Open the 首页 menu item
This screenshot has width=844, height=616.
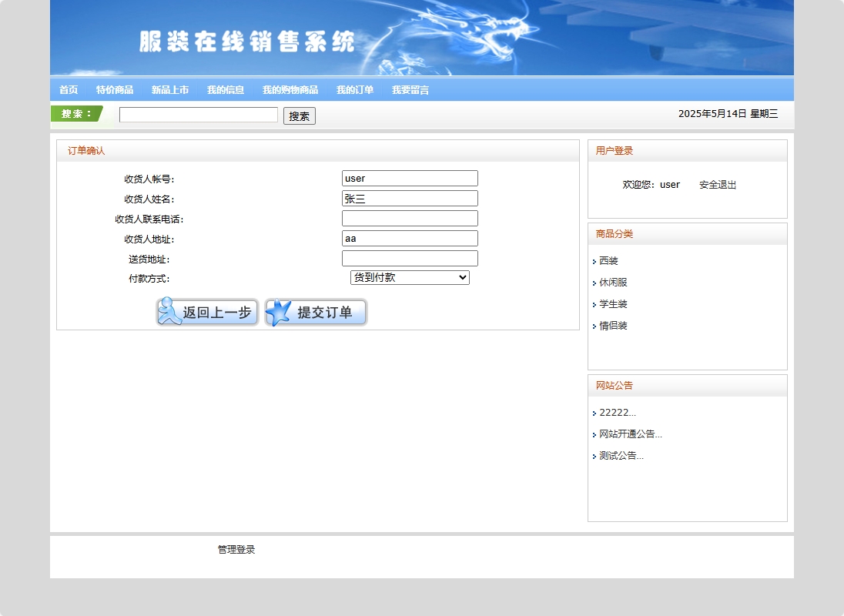click(x=67, y=89)
